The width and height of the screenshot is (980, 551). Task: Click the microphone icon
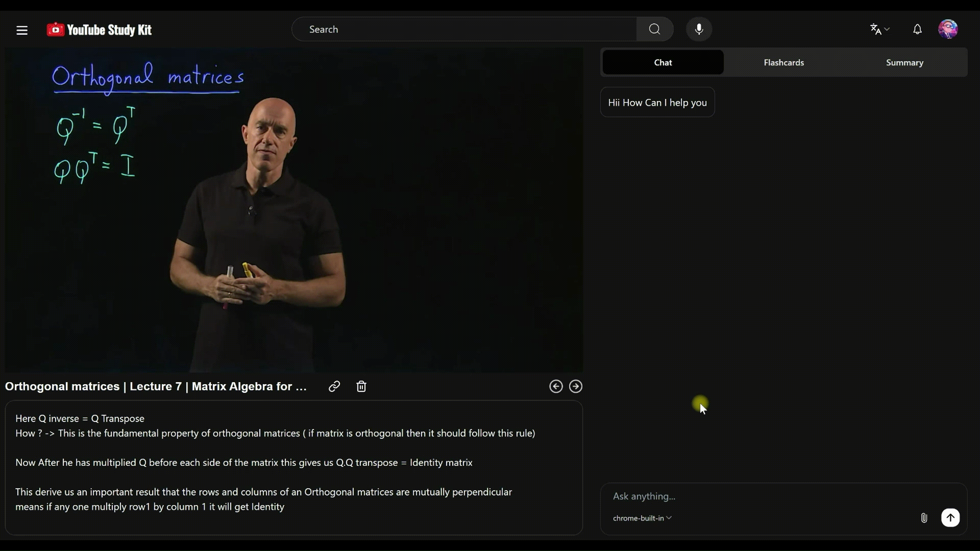tap(699, 29)
